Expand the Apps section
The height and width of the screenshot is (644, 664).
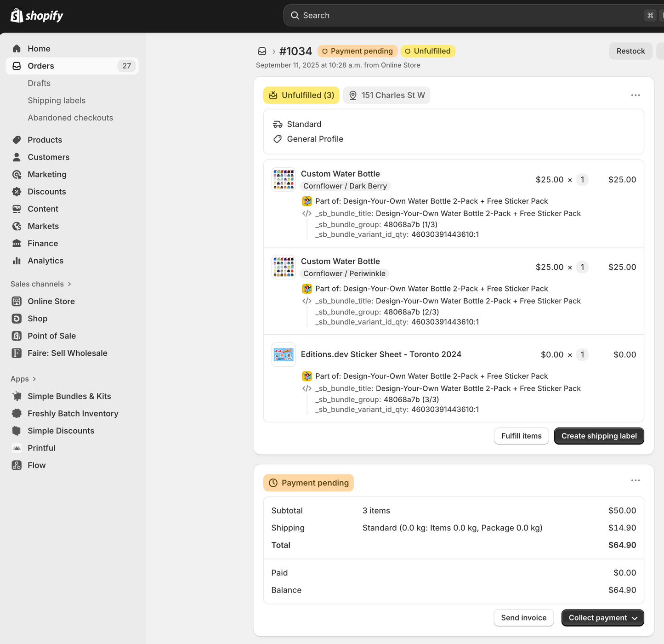(23, 379)
